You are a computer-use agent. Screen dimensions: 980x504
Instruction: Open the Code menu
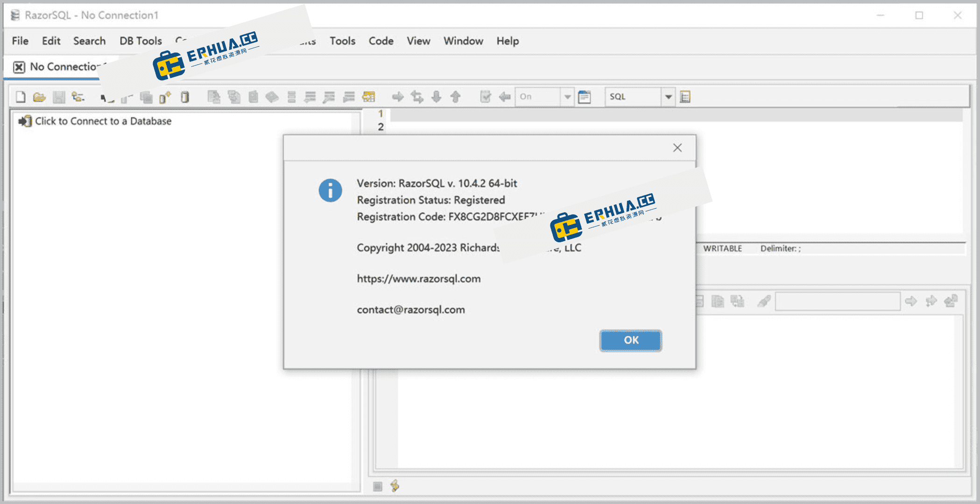381,41
